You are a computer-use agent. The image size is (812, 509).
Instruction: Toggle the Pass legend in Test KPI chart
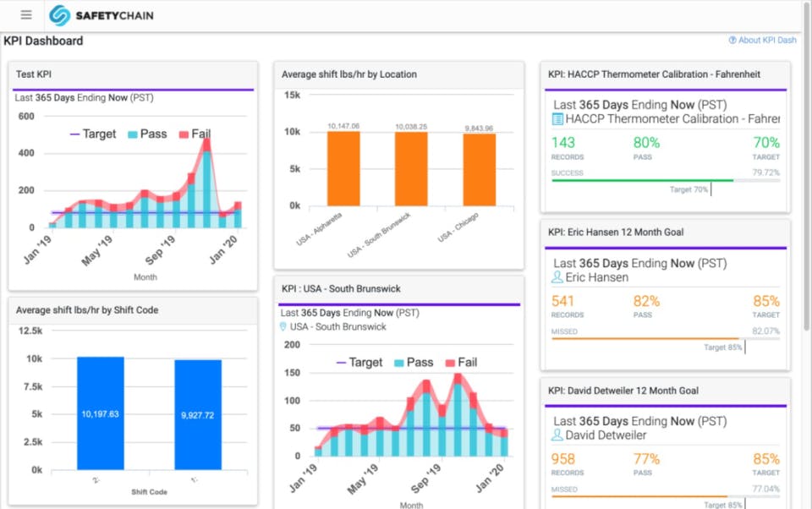(x=147, y=134)
